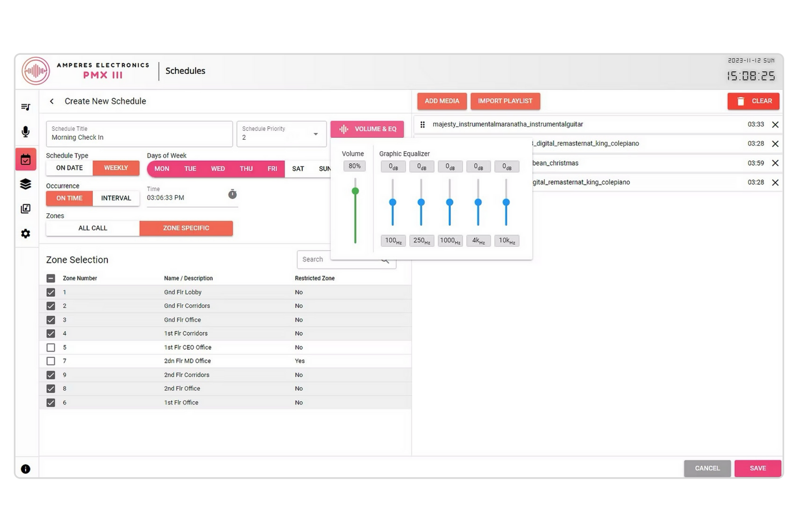
Task: Sort by Restricted Zone column header
Action: (315, 278)
